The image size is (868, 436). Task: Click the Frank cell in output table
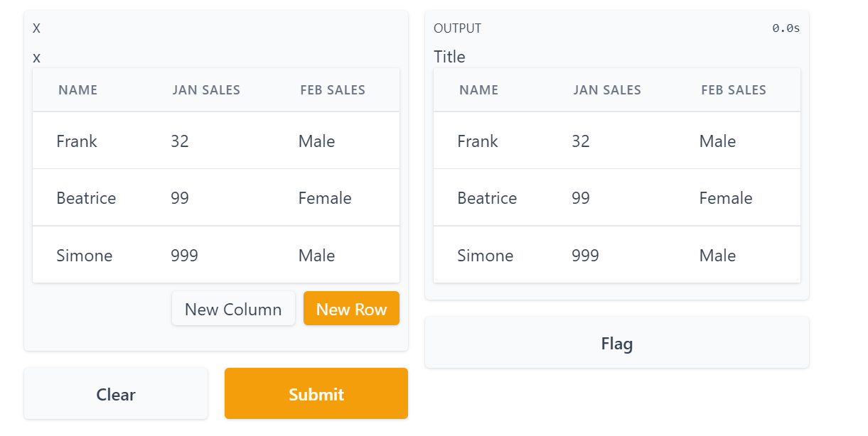[x=478, y=141]
